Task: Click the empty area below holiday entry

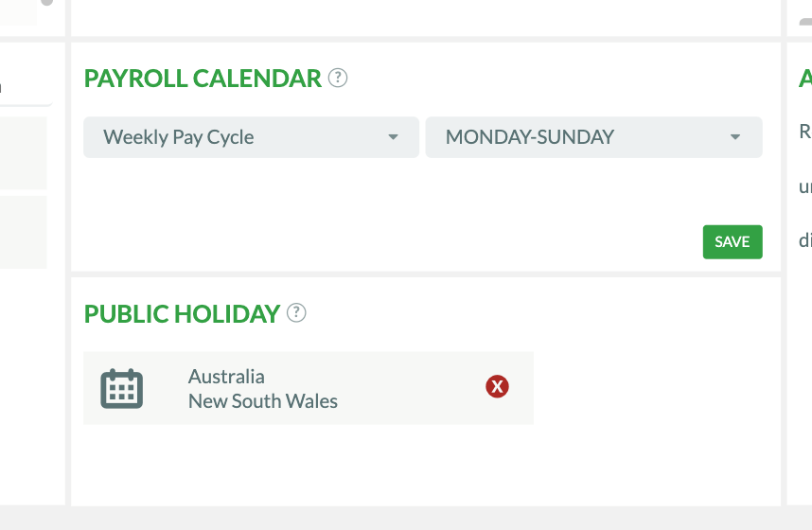Action: click(425, 464)
